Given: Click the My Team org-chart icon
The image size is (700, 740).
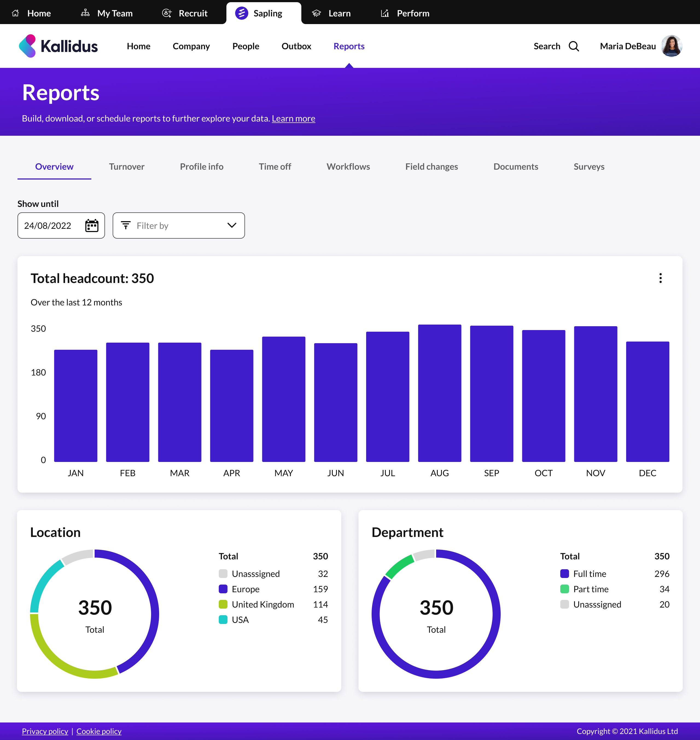Looking at the screenshot, I should (x=85, y=13).
